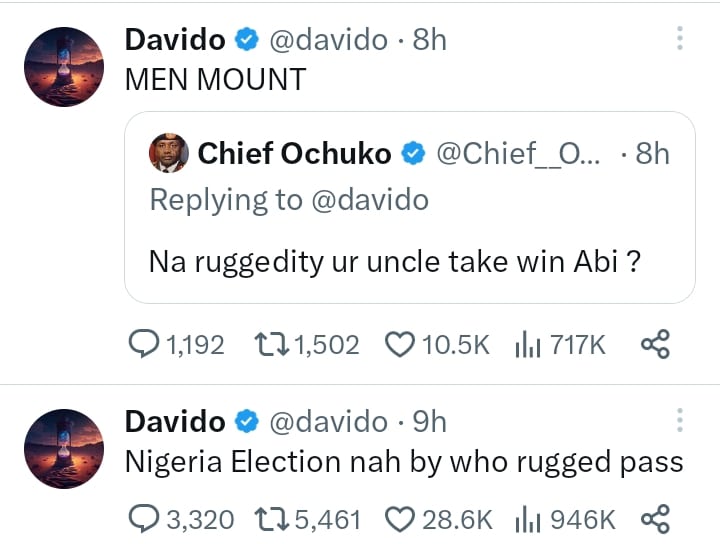Open Chief Ochuko's profile picture
This screenshot has height=544, width=720.
coord(168,153)
